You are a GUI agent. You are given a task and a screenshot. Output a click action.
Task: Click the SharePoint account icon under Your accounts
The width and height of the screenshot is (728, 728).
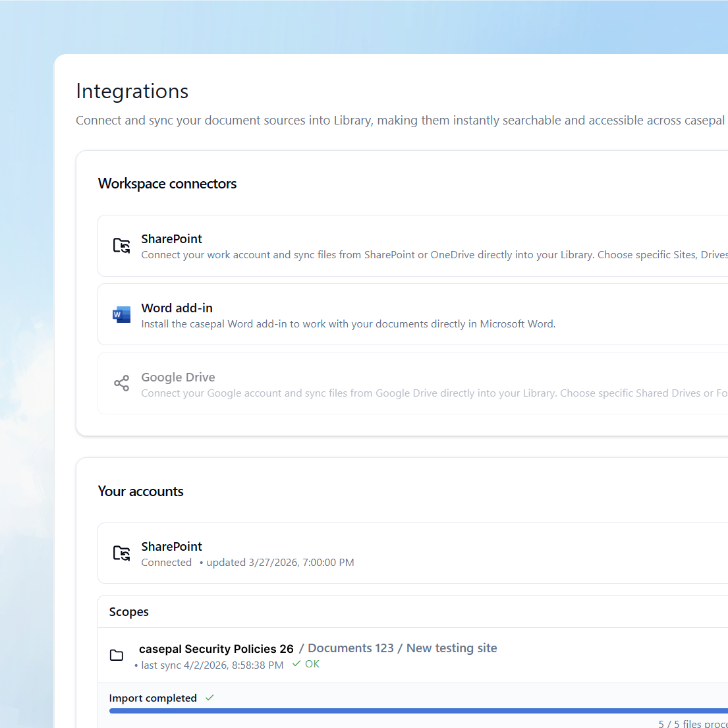point(122,553)
